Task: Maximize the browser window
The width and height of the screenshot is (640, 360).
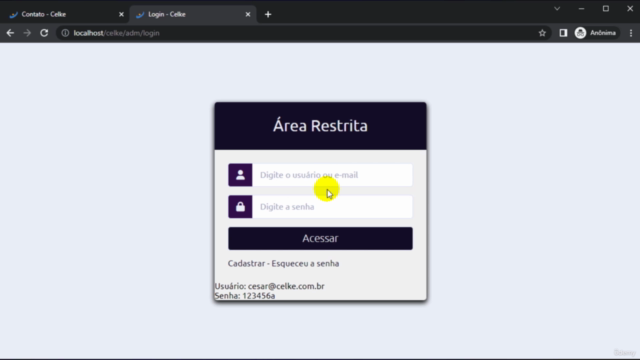Action: click(x=606, y=9)
